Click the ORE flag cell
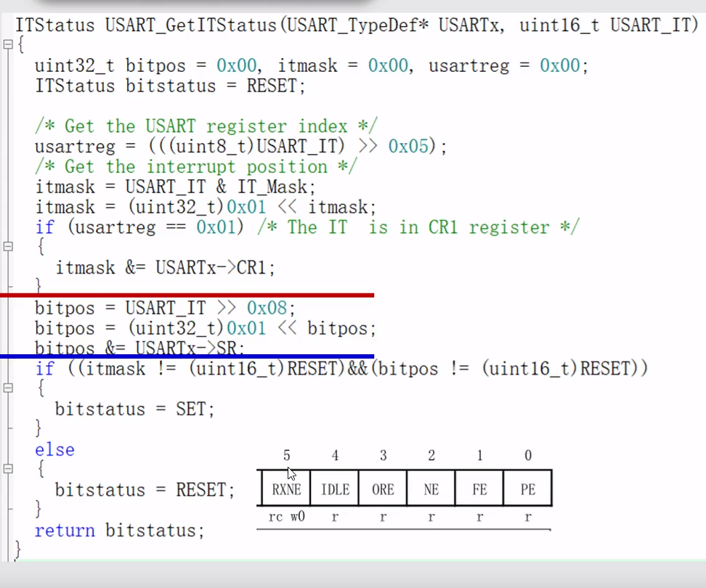Viewport: 706px width, 588px height. click(x=383, y=489)
